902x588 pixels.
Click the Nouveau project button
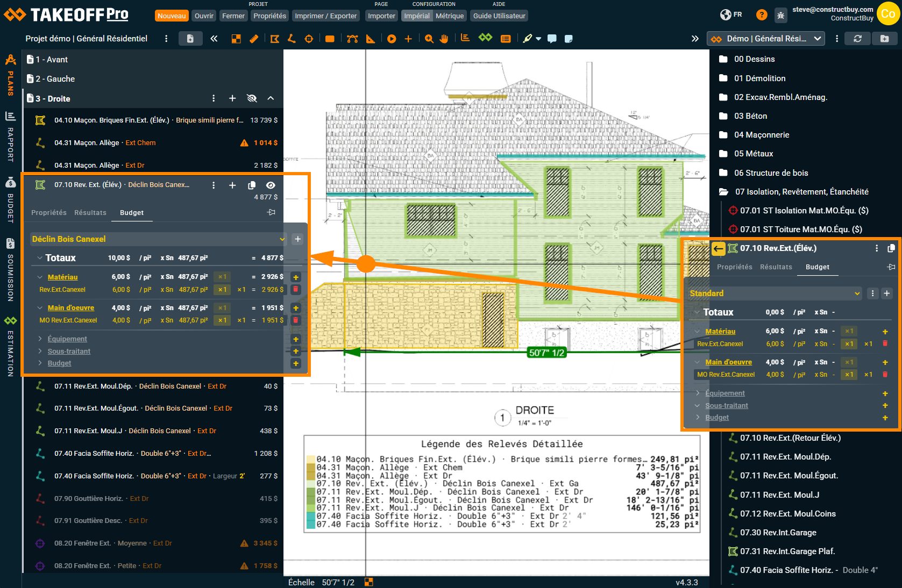click(x=172, y=16)
